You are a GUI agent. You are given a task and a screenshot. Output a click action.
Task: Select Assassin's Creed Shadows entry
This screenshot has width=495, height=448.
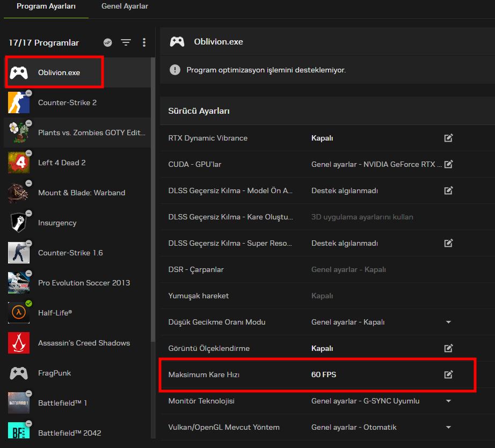[x=77, y=343]
